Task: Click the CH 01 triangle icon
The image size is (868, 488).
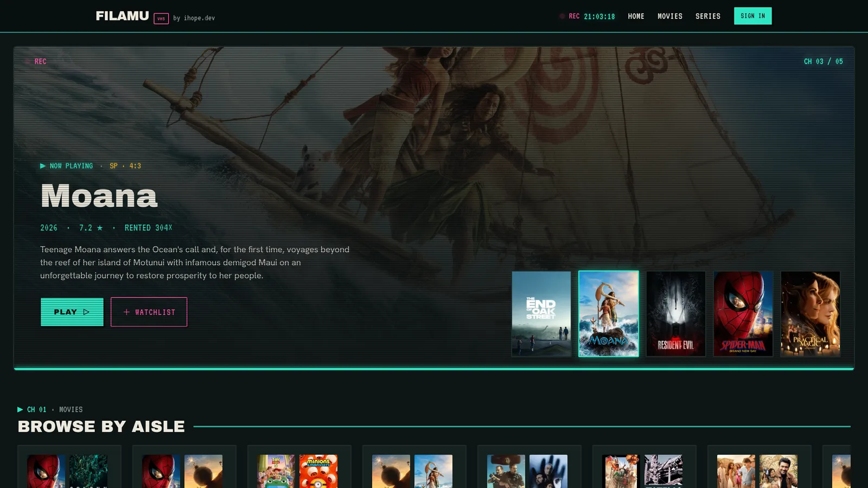Action: [x=20, y=409]
